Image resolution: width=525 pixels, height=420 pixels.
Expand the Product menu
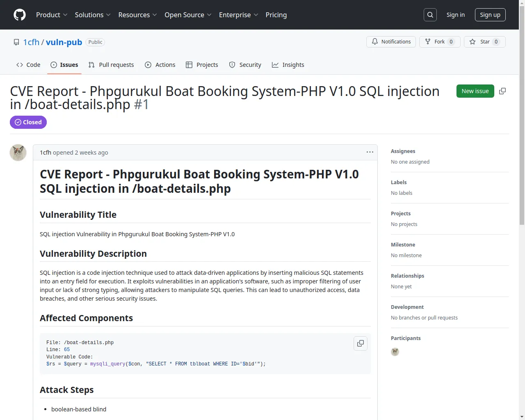click(x=52, y=15)
